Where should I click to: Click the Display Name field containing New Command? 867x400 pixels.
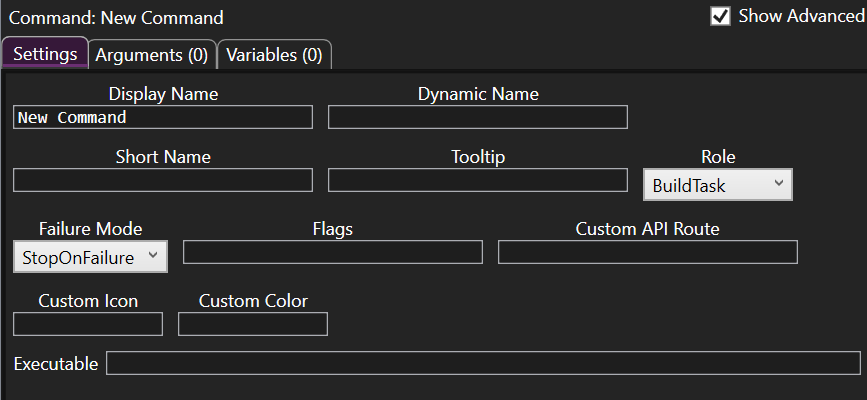coord(163,117)
